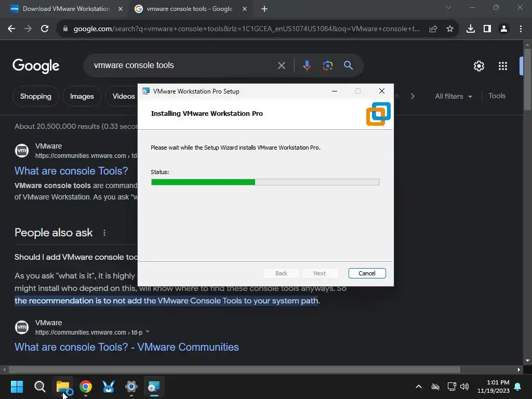Search by image with Google Lens icon

click(327, 65)
